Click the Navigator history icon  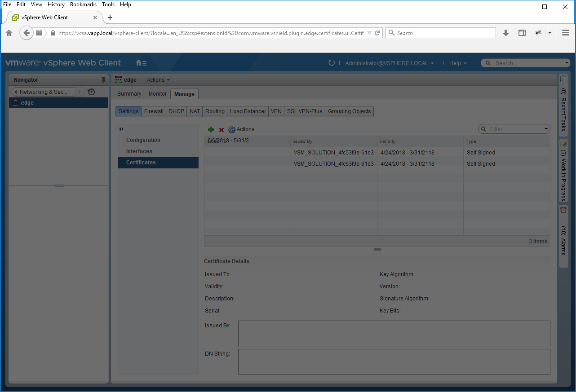tap(91, 92)
